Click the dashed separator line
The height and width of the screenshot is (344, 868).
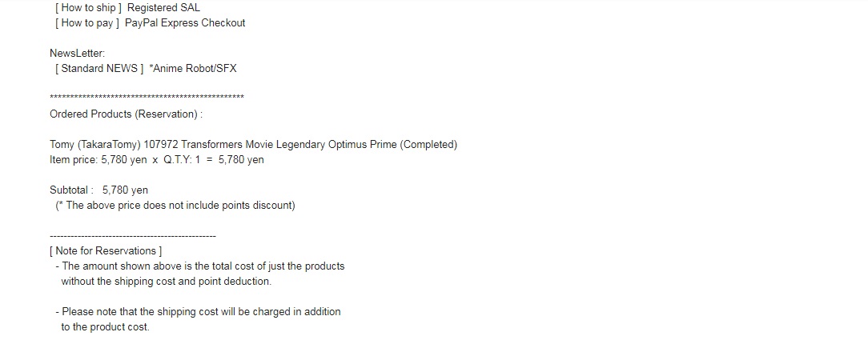[133, 237]
